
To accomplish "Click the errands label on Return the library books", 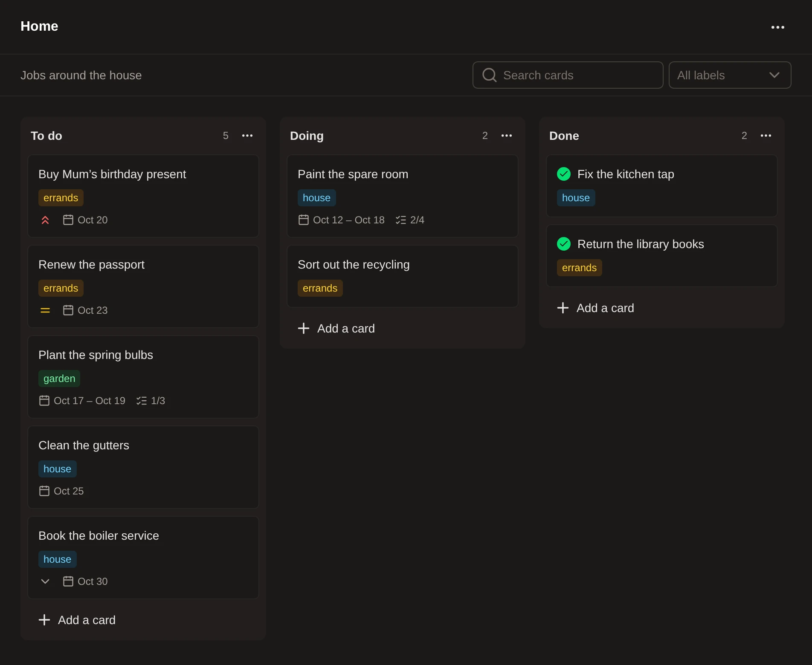I will tap(580, 268).
